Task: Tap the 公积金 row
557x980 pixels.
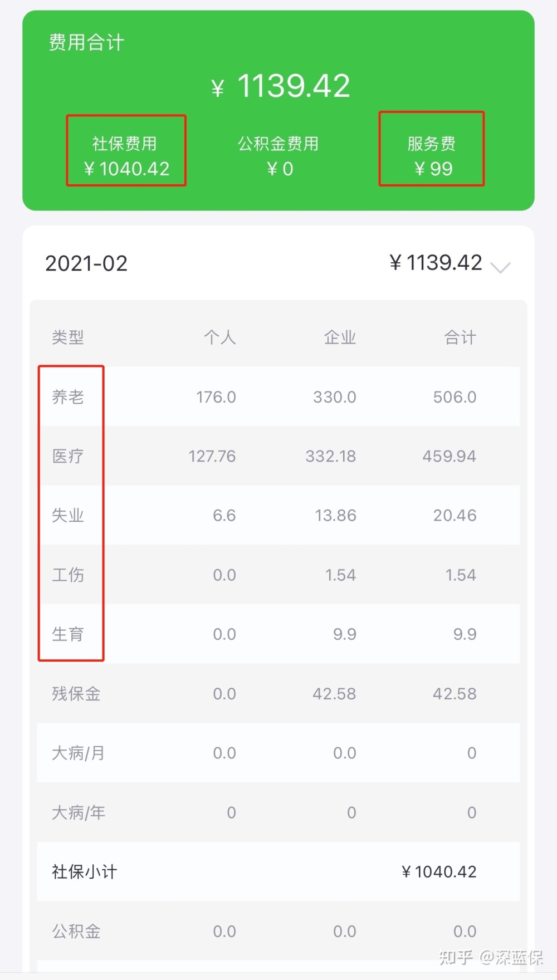Action: click(x=278, y=931)
